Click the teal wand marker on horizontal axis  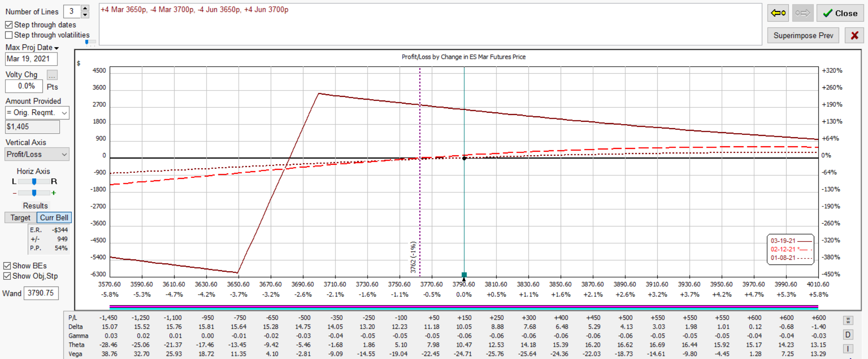464,275
